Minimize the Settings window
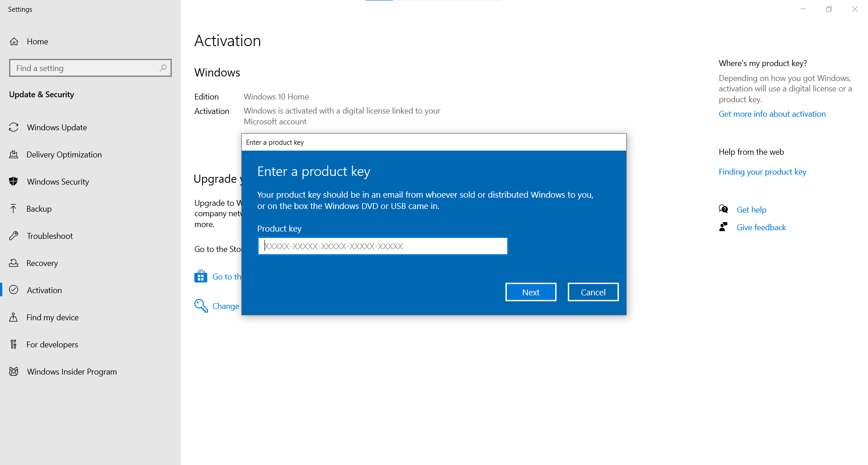Image resolution: width=868 pixels, height=465 pixels. (803, 9)
